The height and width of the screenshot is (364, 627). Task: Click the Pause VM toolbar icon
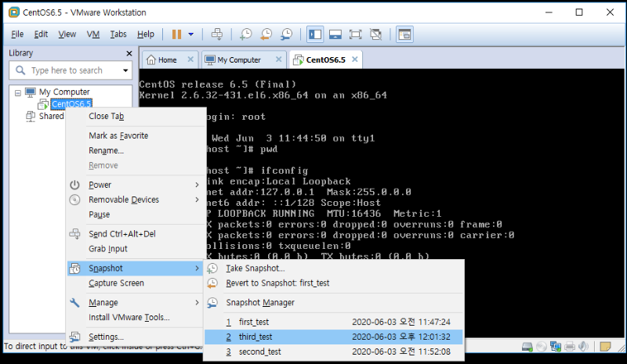point(177,34)
